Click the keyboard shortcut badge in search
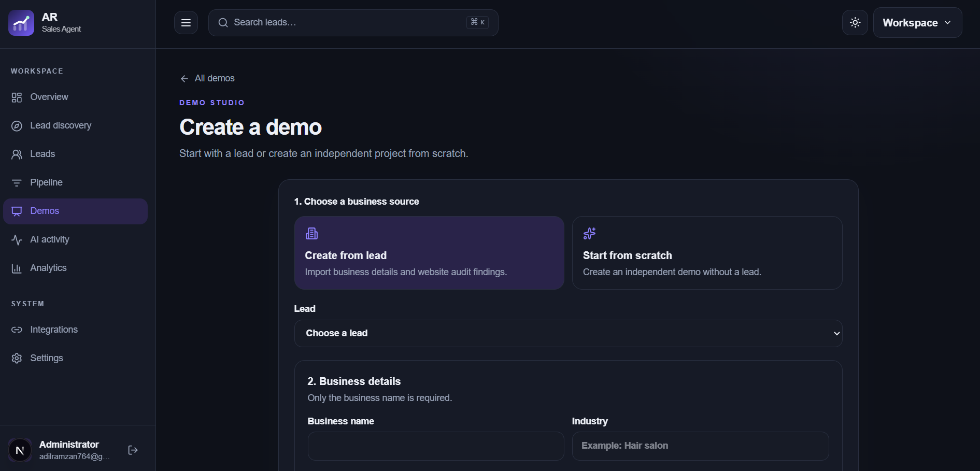Image resolution: width=980 pixels, height=471 pixels. [477, 22]
